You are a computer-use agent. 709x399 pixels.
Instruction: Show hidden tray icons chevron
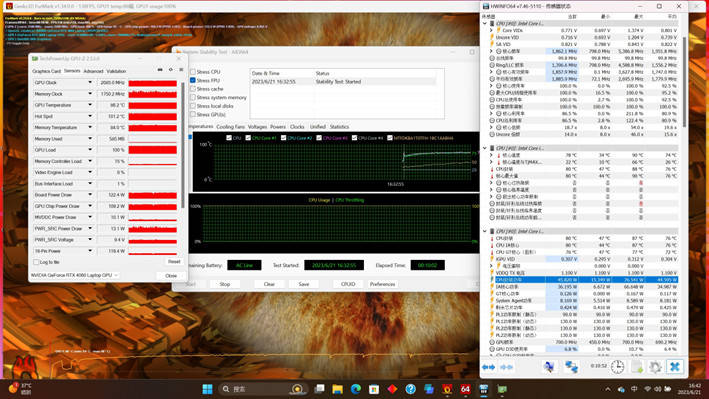[608, 389]
